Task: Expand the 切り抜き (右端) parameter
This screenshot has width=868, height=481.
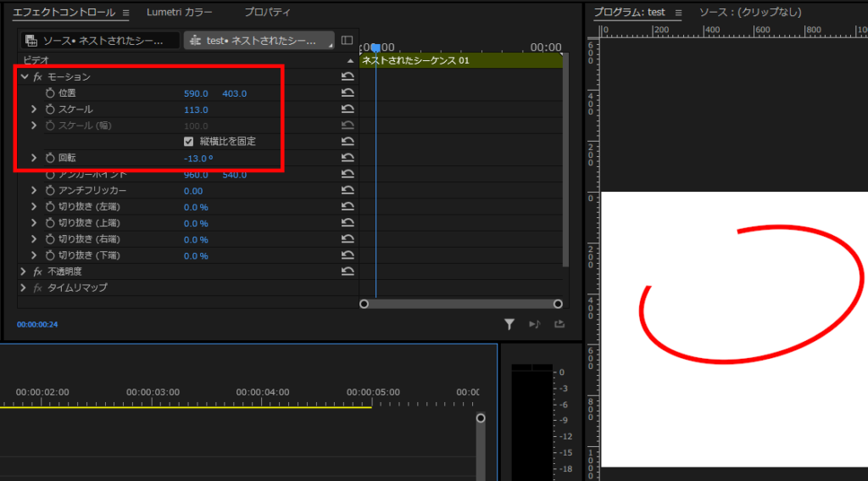Action: coord(34,239)
